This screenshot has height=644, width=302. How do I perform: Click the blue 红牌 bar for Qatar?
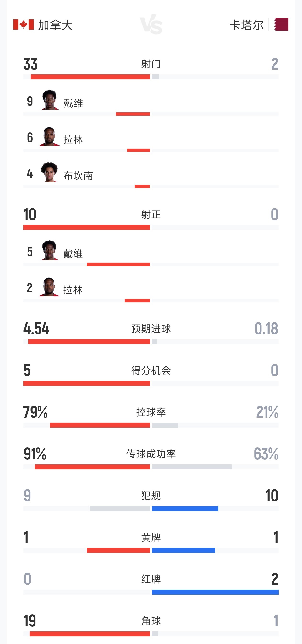(215, 592)
